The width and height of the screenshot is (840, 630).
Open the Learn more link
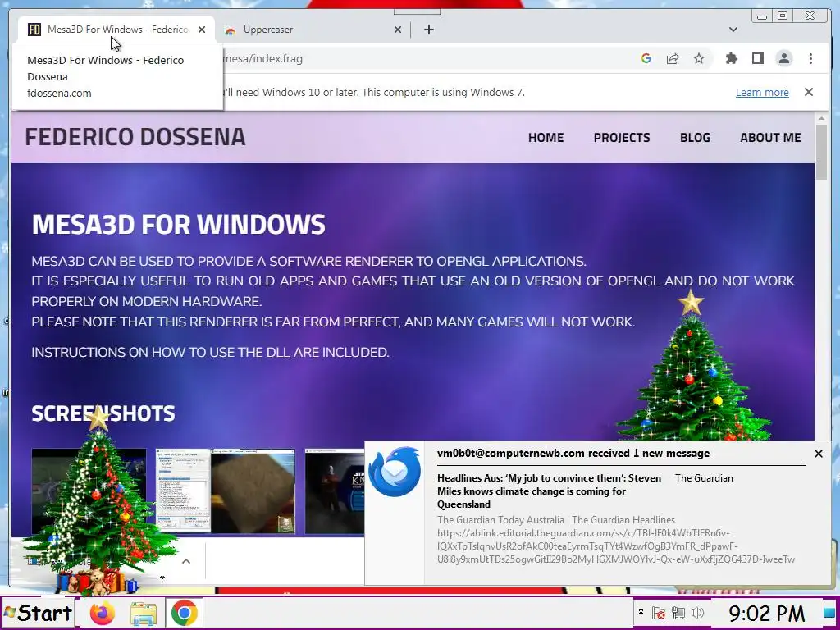(762, 92)
